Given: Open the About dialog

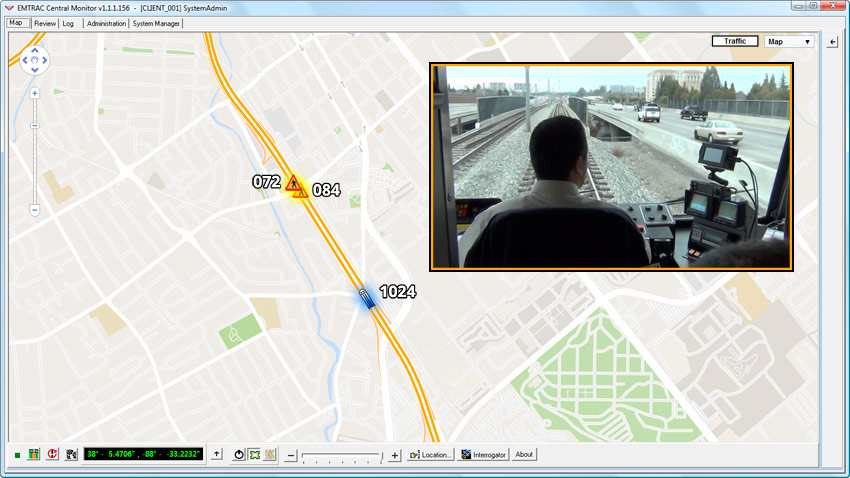Looking at the screenshot, I should (x=524, y=455).
